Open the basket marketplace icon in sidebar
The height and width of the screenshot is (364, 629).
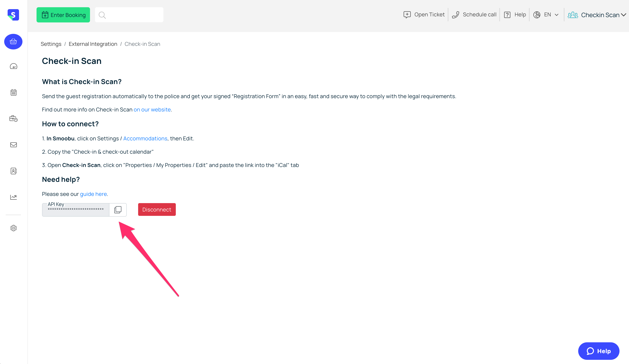pos(13,41)
